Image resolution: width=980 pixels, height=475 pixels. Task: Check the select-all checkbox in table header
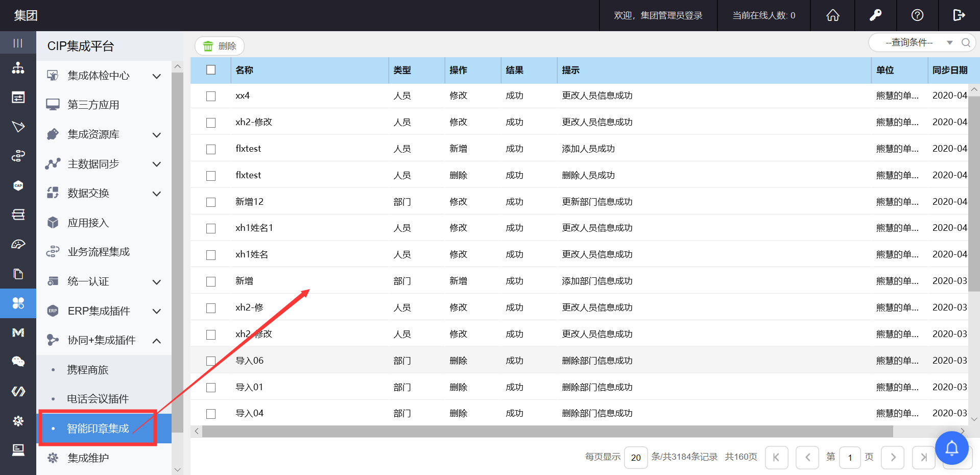pyautogui.click(x=211, y=70)
